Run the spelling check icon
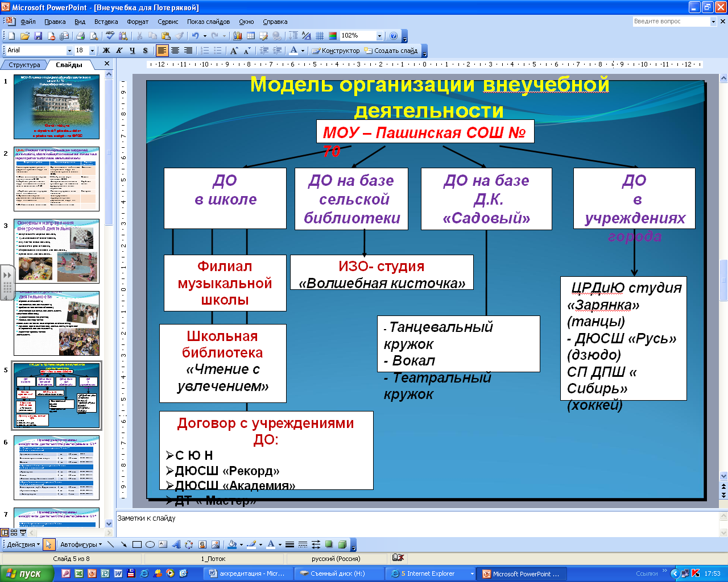 (x=110, y=36)
